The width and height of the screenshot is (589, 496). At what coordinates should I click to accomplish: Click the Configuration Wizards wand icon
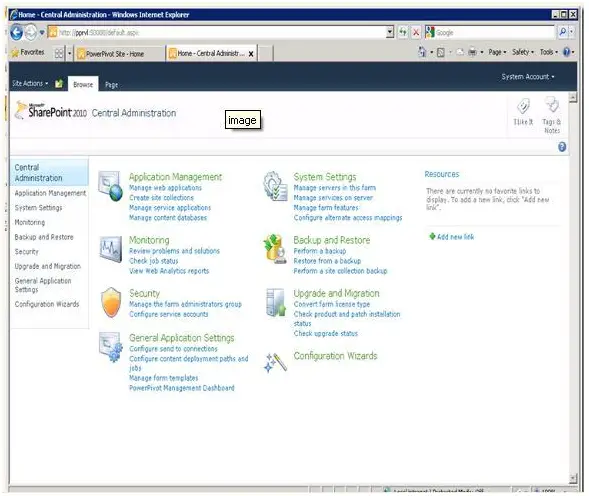tap(275, 363)
